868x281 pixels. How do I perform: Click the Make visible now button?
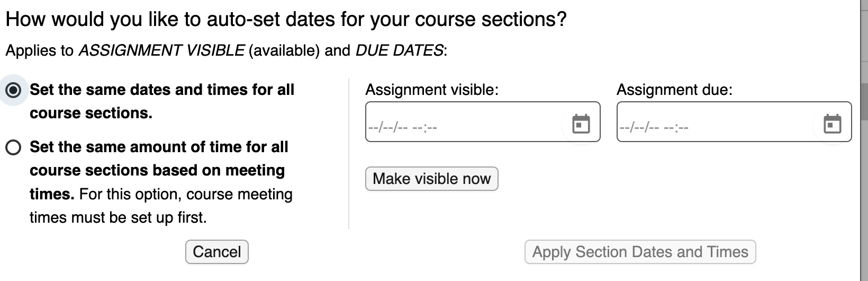pos(432,179)
